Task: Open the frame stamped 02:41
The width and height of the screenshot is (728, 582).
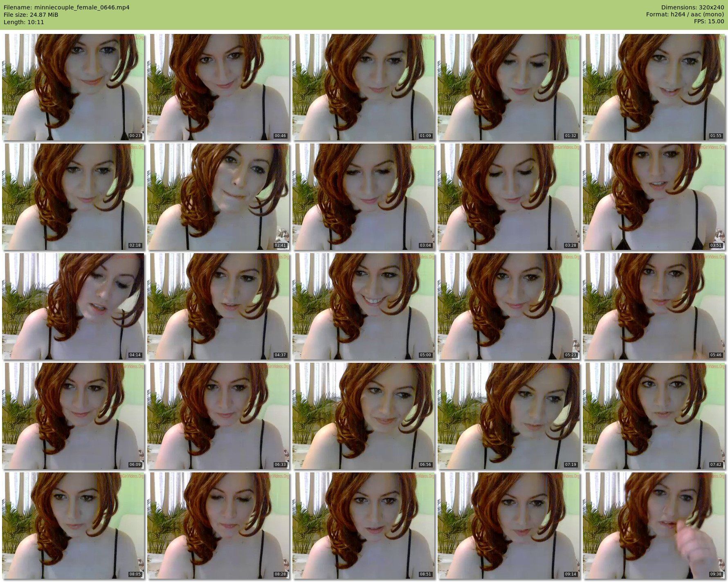Action: click(218, 197)
